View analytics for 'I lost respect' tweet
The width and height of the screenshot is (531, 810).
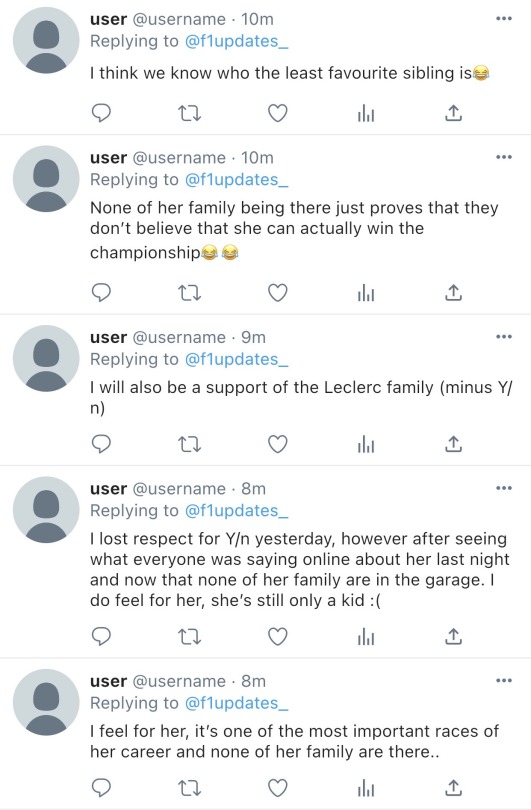[366, 636]
